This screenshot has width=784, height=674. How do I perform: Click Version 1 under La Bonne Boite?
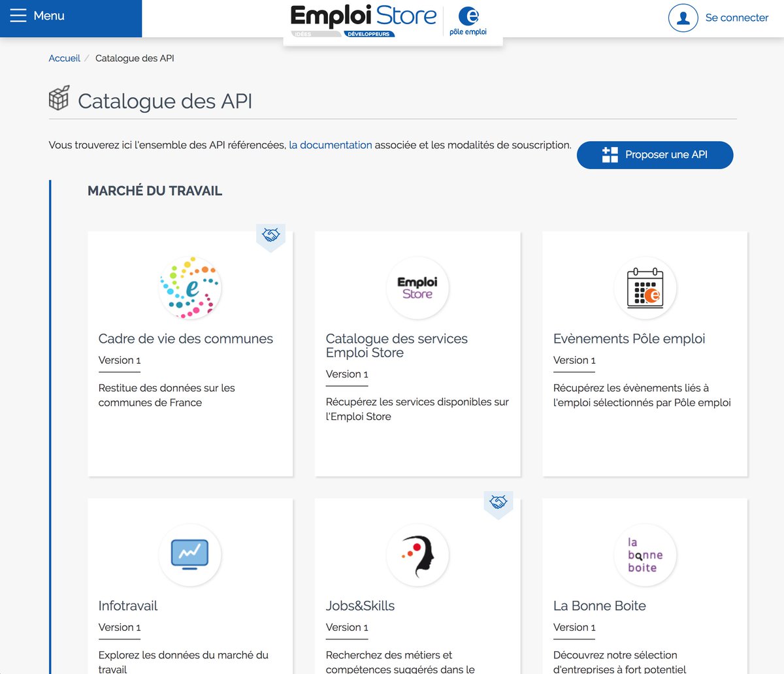coord(574,628)
